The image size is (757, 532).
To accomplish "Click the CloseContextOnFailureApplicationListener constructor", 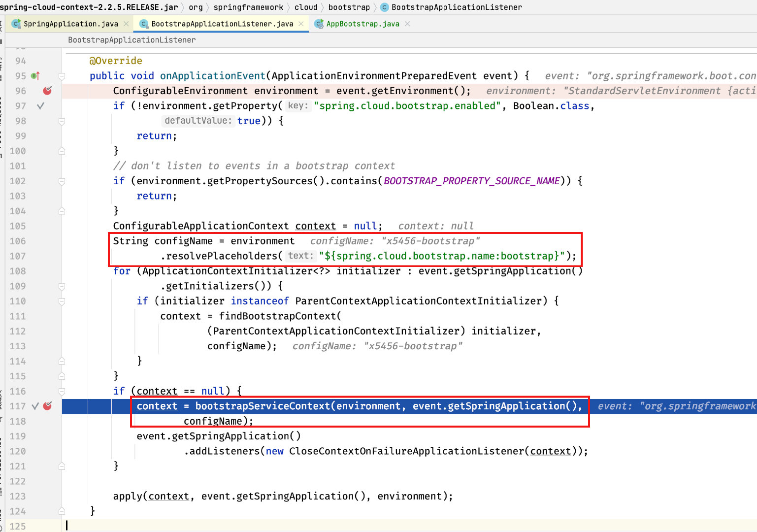I will [x=407, y=451].
